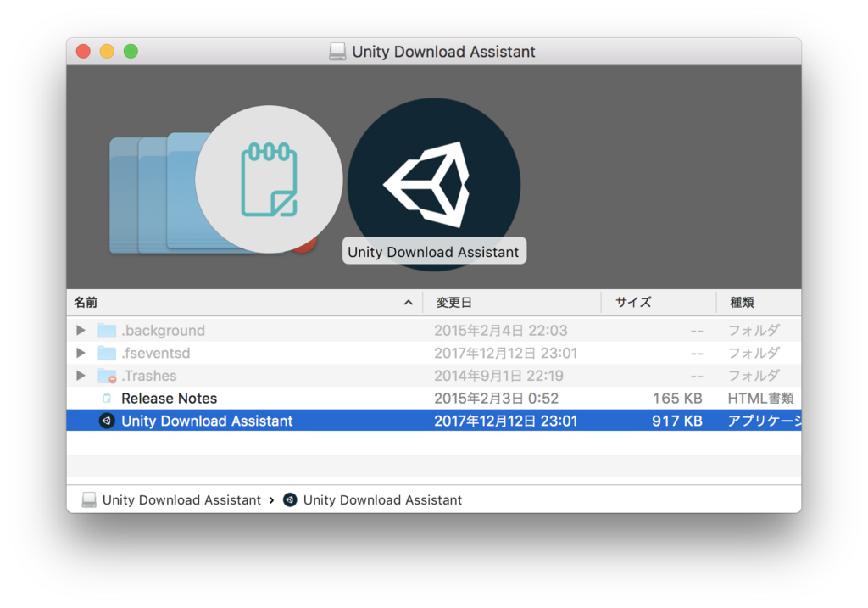Sort the list by 名前 column header
The height and width of the screenshot is (608, 868).
click(244, 303)
